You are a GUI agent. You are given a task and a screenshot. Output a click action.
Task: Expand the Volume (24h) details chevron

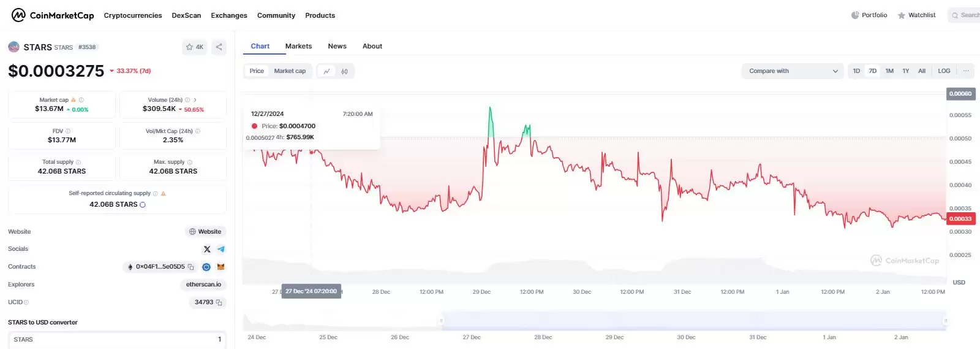coord(195,100)
